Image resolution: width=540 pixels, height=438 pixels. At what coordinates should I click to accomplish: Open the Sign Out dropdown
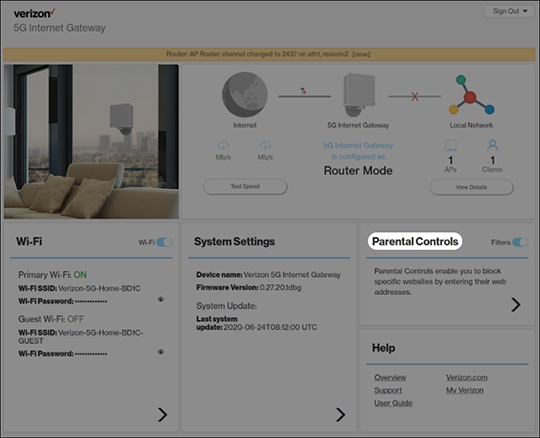click(x=509, y=11)
